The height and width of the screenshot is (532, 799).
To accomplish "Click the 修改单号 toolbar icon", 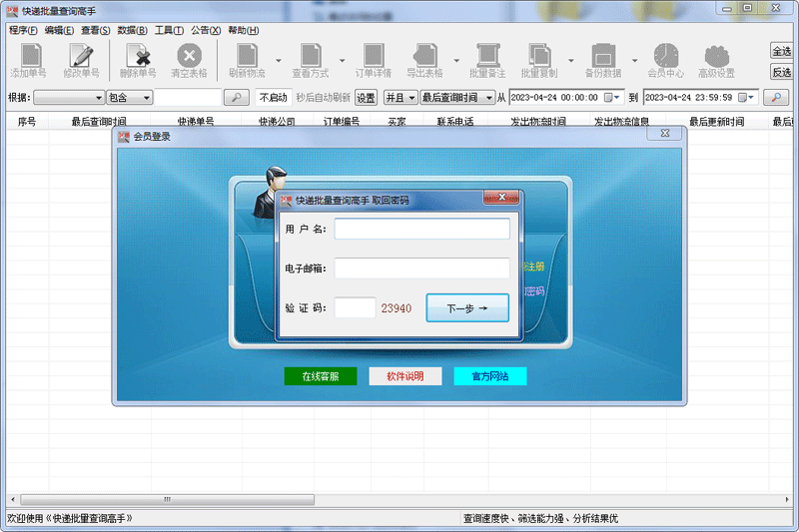I will 81,61.
